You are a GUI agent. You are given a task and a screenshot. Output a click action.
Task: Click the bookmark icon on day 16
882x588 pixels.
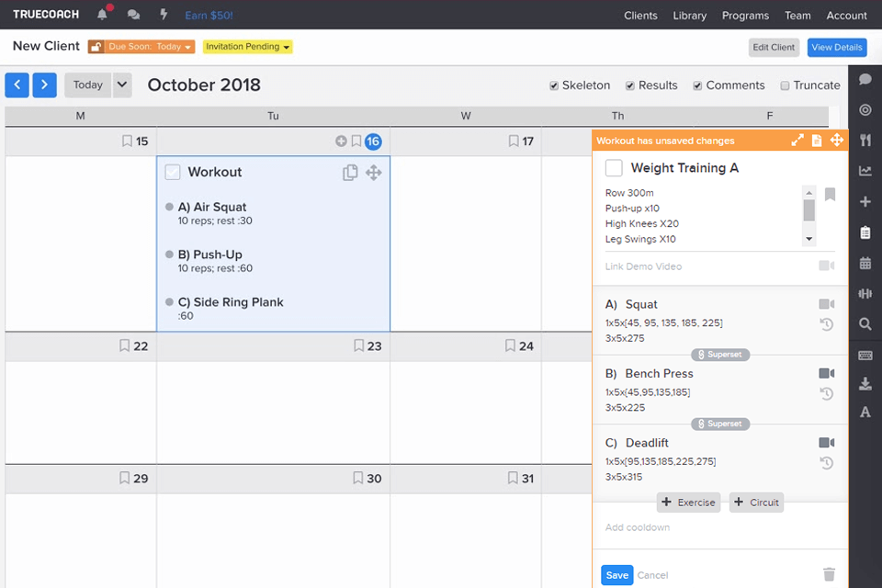(x=356, y=141)
